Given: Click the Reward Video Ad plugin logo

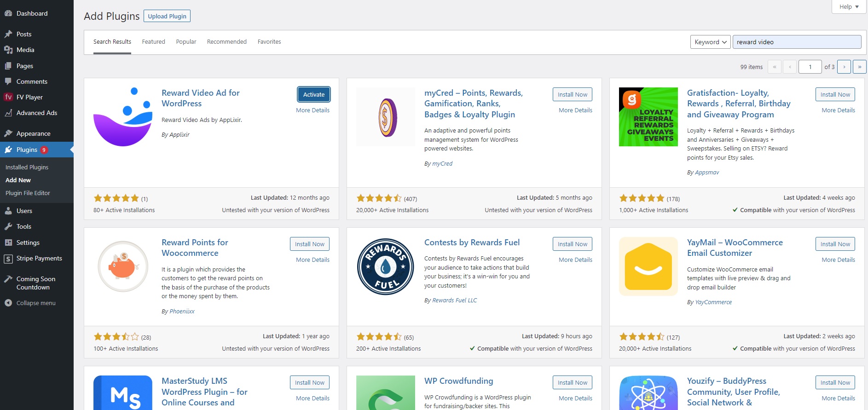Looking at the screenshot, I should coord(123,117).
